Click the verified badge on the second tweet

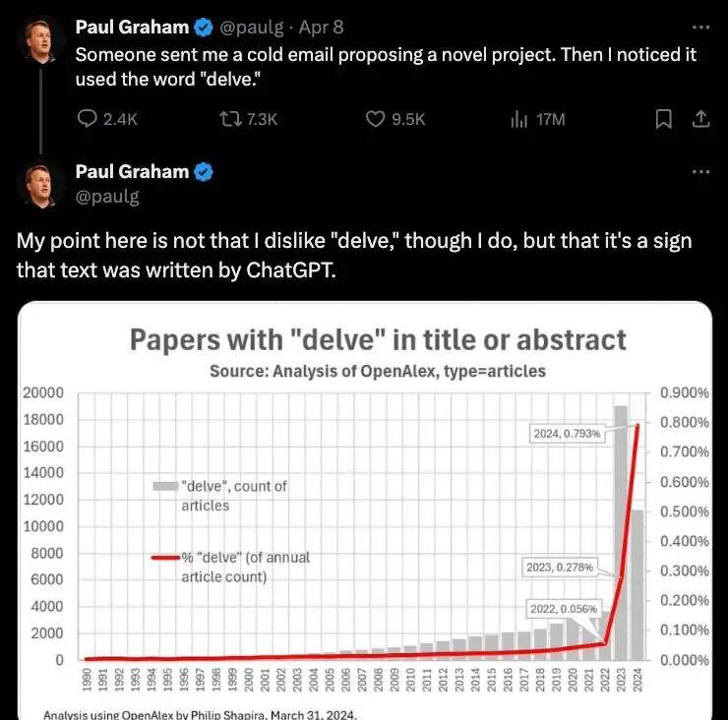tap(203, 172)
